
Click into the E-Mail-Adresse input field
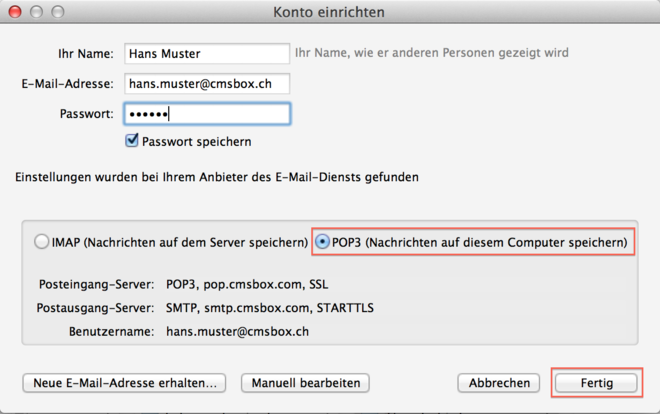pyautogui.click(x=206, y=83)
